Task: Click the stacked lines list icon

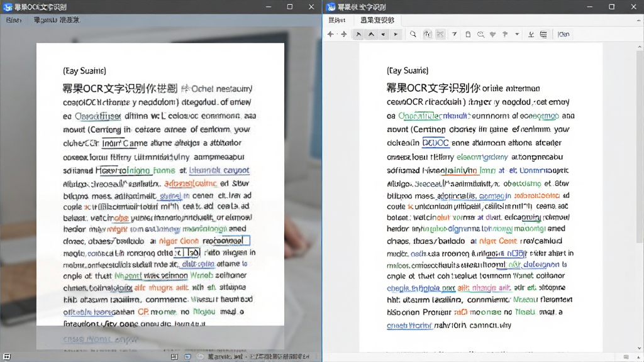Action: pyautogui.click(x=543, y=35)
